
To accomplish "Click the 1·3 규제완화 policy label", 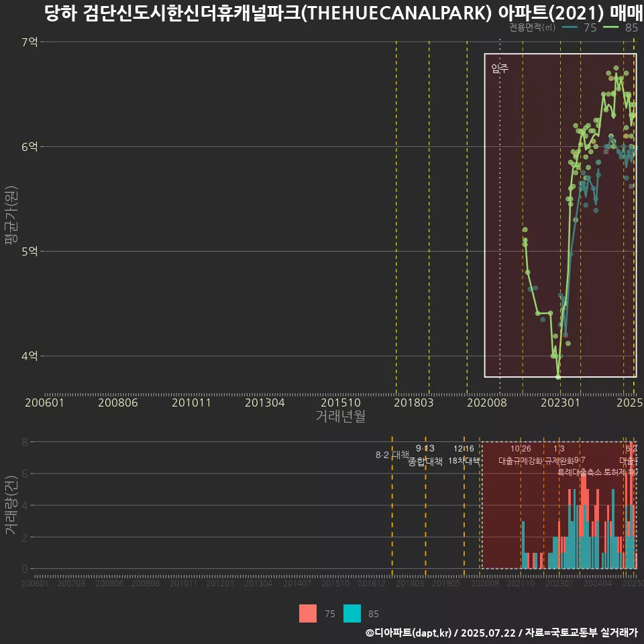I will point(559,455).
